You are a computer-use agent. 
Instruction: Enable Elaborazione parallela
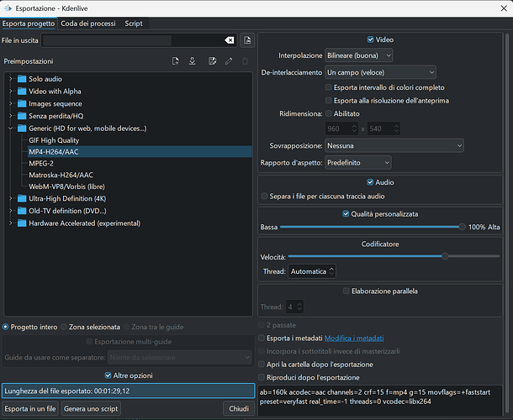tap(346, 291)
